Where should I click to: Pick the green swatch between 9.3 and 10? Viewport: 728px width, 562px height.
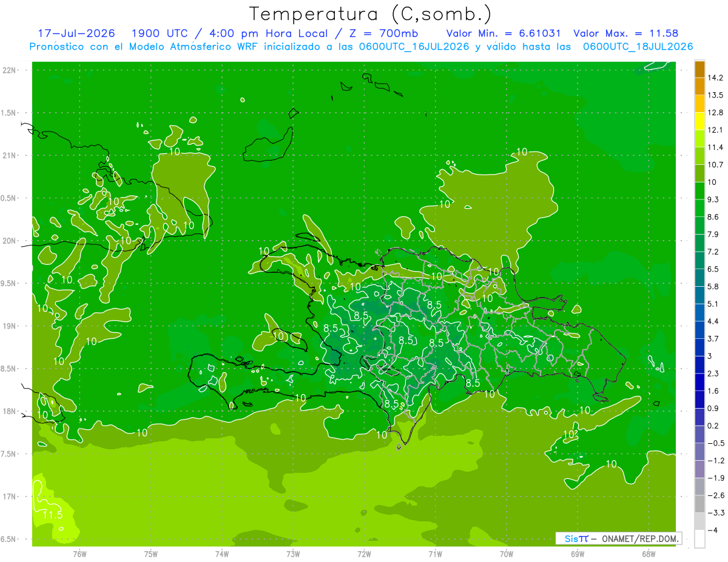[700, 191]
